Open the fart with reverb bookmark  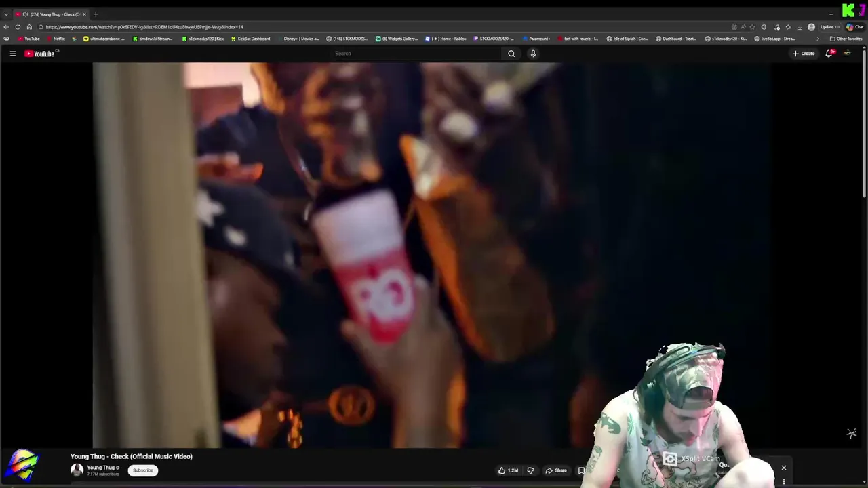578,39
